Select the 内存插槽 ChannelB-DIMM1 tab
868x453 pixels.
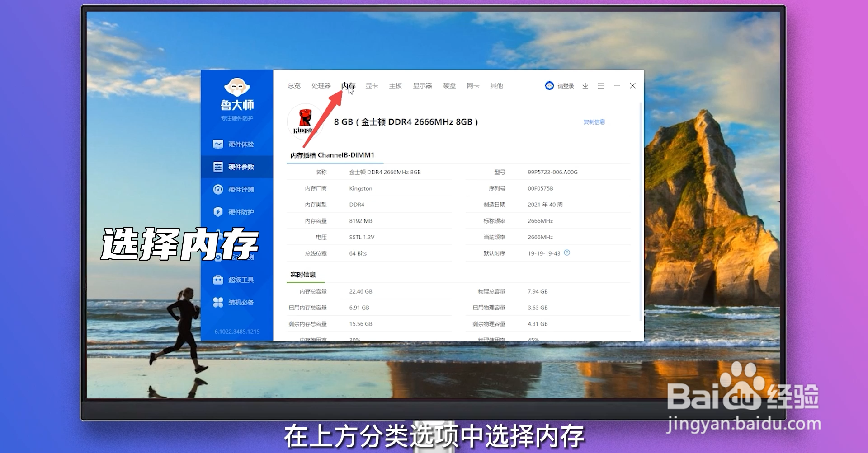click(x=333, y=155)
